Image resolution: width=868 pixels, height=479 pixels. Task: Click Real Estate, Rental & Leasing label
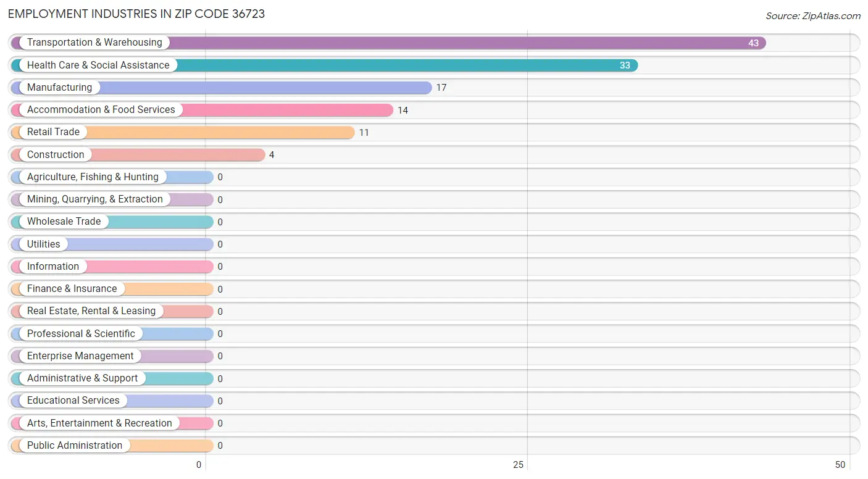pyautogui.click(x=91, y=311)
